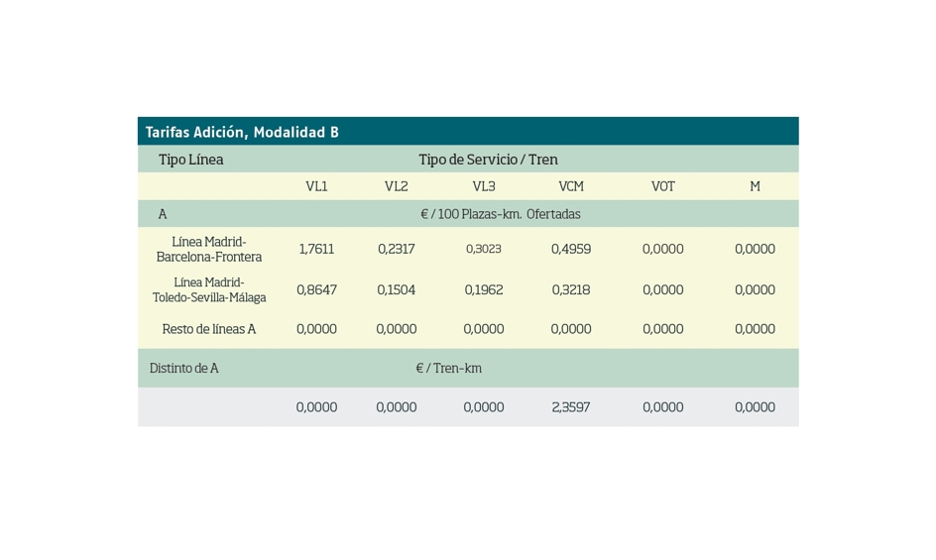Screen dimensions: 936x560
Task: Click the '€ / Tren-km' unit label
Action: click(x=448, y=368)
